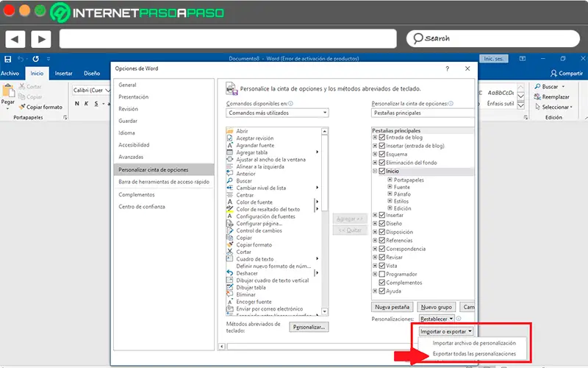Open the Restablecer dropdown
The width and height of the screenshot is (588, 368).
point(437,319)
